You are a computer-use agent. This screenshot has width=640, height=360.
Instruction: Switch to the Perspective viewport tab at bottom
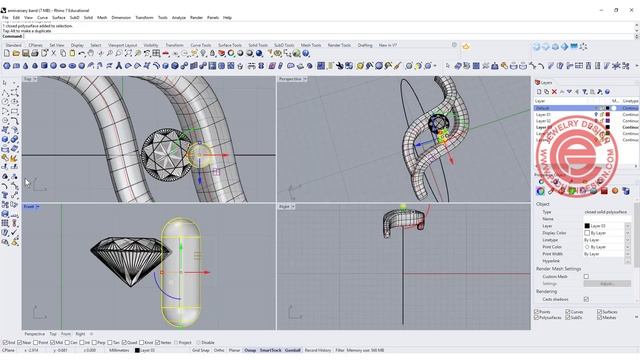point(35,334)
